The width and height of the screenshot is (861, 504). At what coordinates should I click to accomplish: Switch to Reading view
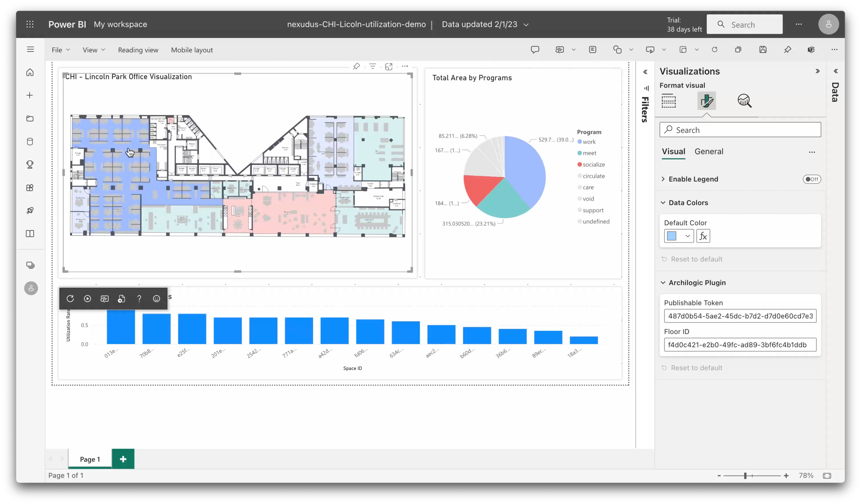138,50
